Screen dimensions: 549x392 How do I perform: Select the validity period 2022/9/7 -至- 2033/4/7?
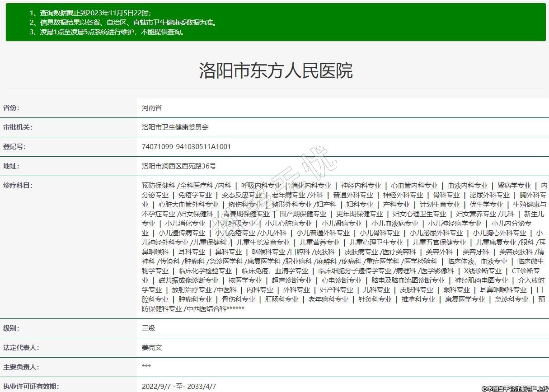[179, 387]
